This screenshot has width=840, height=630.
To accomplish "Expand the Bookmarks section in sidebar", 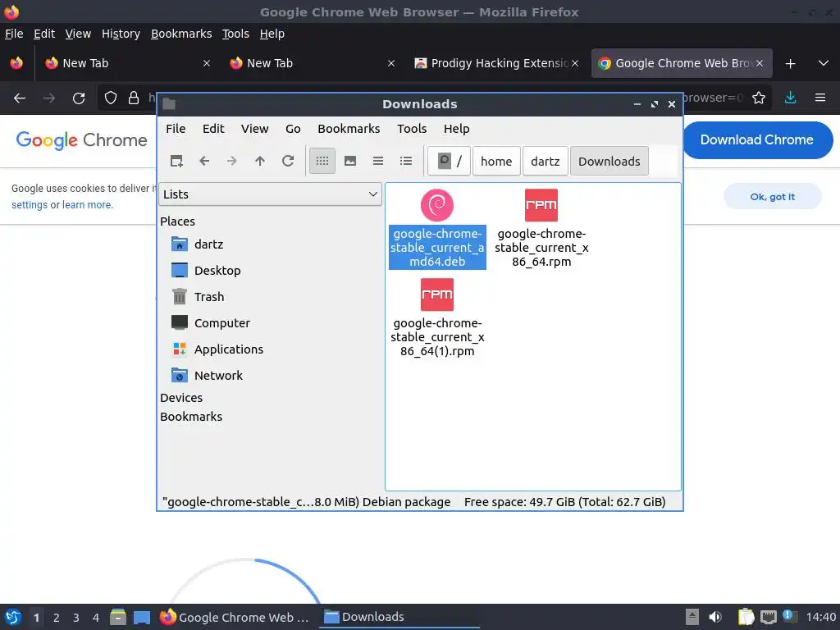I will [190, 416].
